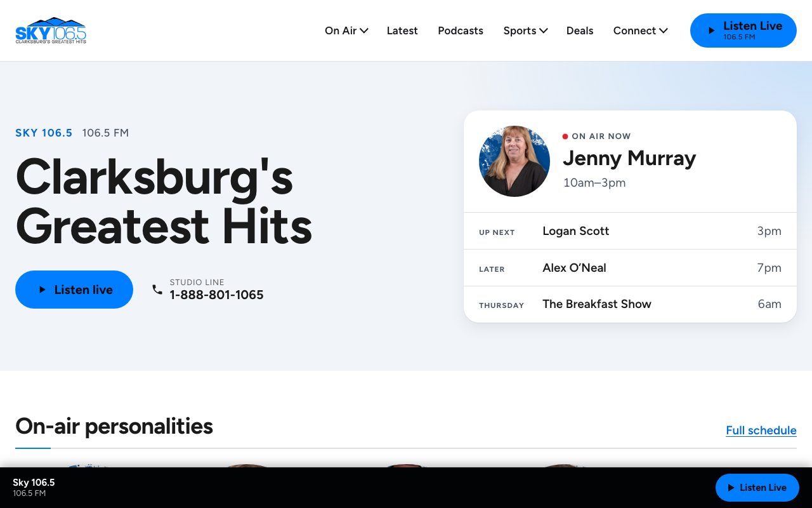
Task: Click Sky 106.5 station name in player bar
Action: click(x=34, y=483)
